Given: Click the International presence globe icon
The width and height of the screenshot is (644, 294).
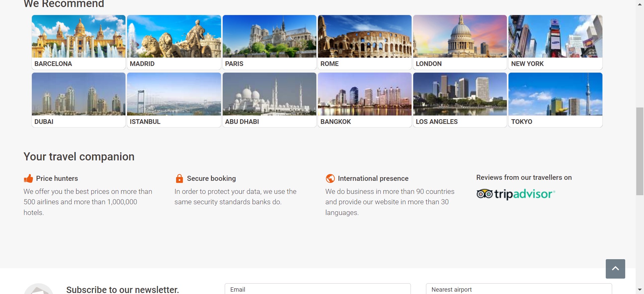Looking at the screenshot, I should click(330, 178).
